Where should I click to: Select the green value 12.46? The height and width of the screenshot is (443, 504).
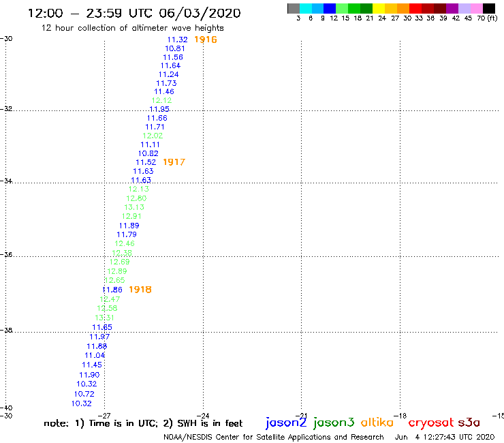125,243
